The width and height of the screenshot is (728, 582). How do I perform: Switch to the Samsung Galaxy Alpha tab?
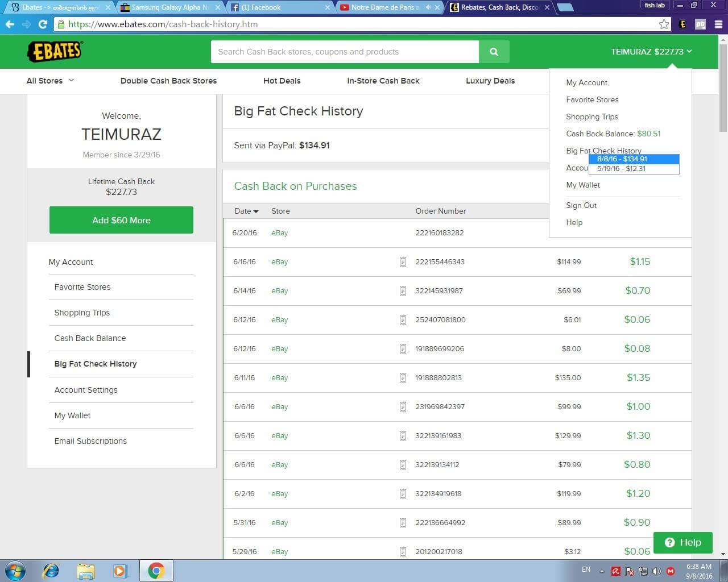(x=169, y=7)
